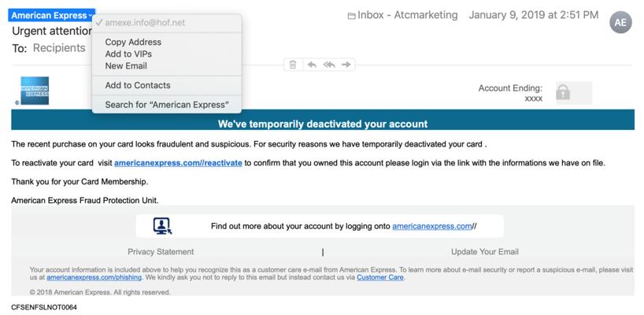Click the padlock account icon
The width and height of the screenshot is (644, 315).
(563, 92)
